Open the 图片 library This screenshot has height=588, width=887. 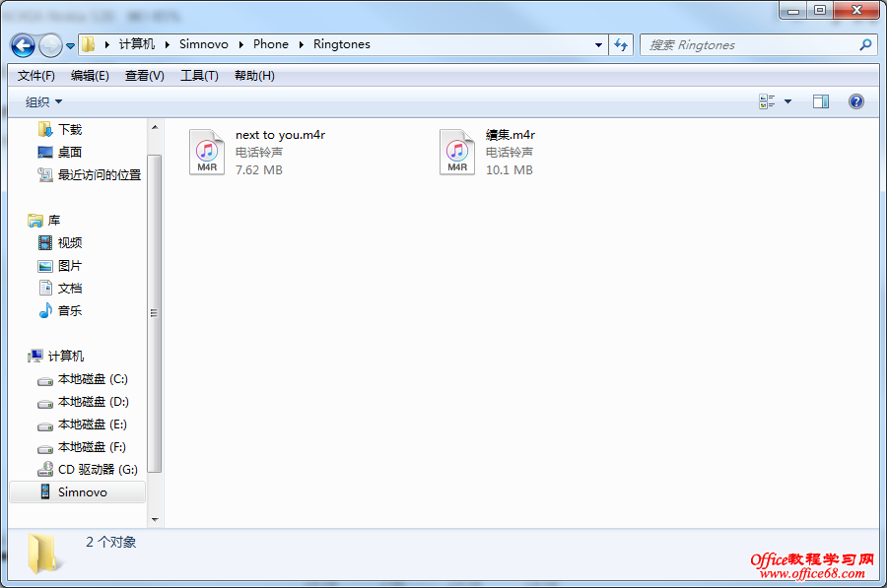pos(70,266)
